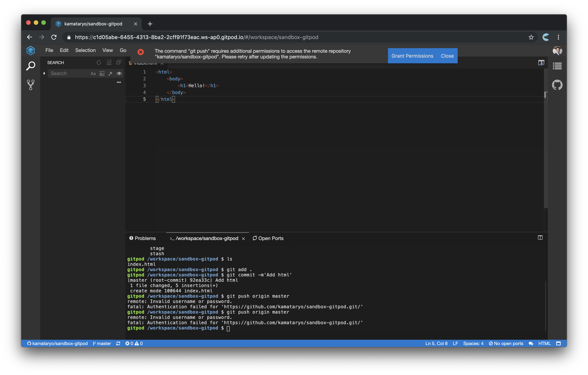The height and width of the screenshot is (375, 588).
Task: Change the LF end-of-line setting
Action: [455, 343]
